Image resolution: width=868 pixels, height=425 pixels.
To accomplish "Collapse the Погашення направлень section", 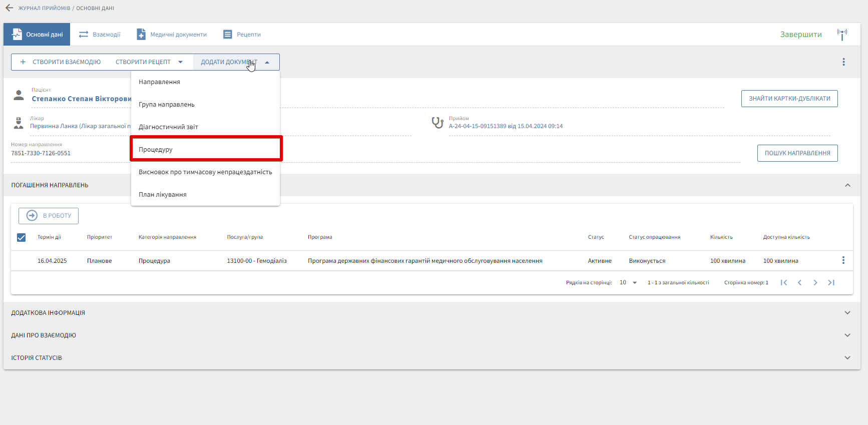I will pyautogui.click(x=847, y=185).
